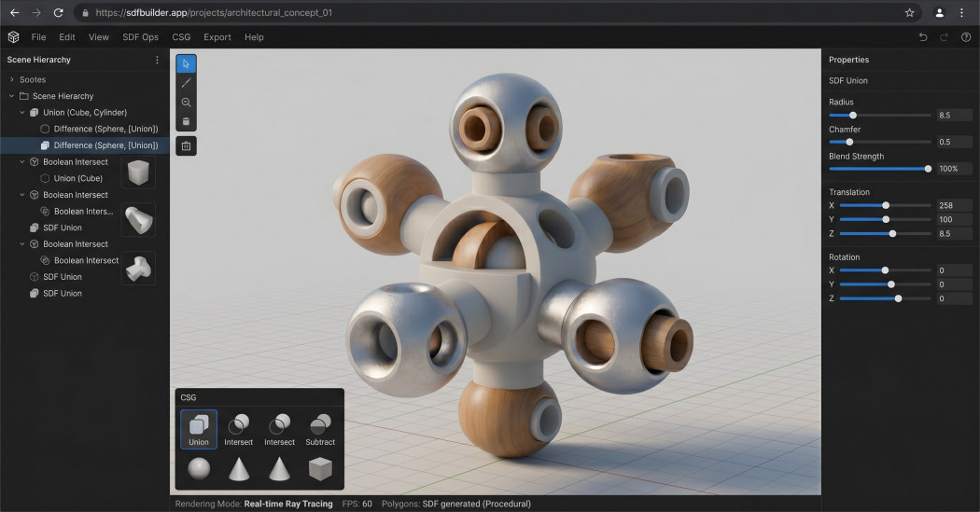Collapse the Scene Hierarchy folder node
This screenshot has width=980, height=512.
(x=11, y=96)
